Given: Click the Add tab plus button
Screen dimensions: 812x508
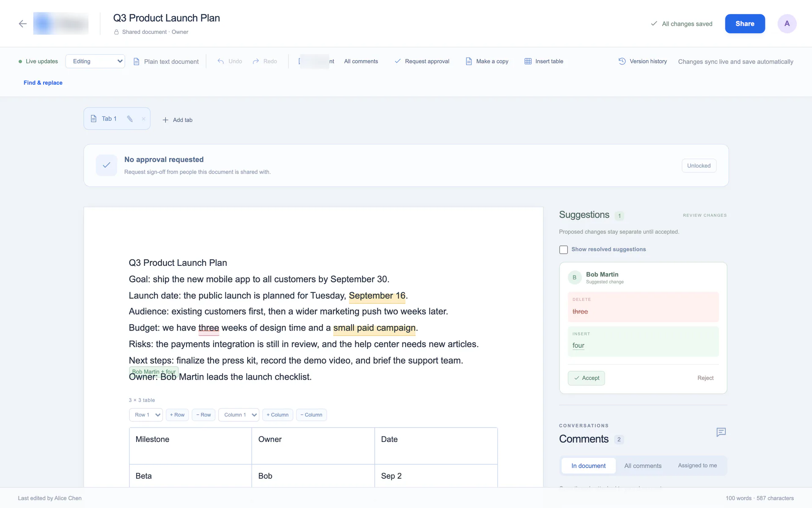Looking at the screenshot, I should click(x=178, y=120).
